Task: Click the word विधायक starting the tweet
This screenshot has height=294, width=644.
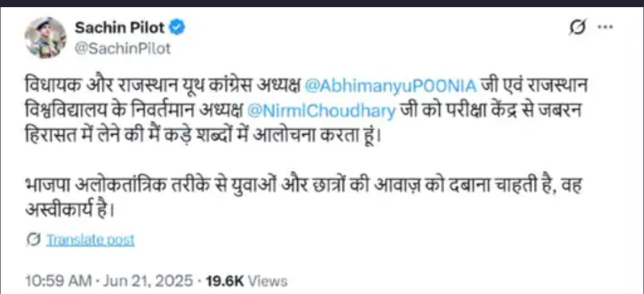Action: [x=52, y=87]
